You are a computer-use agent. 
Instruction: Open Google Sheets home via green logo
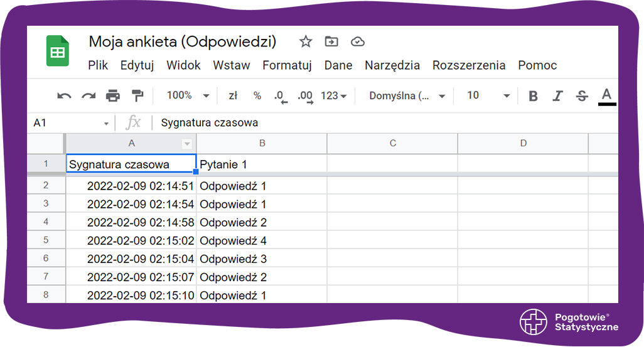pos(58,51)
